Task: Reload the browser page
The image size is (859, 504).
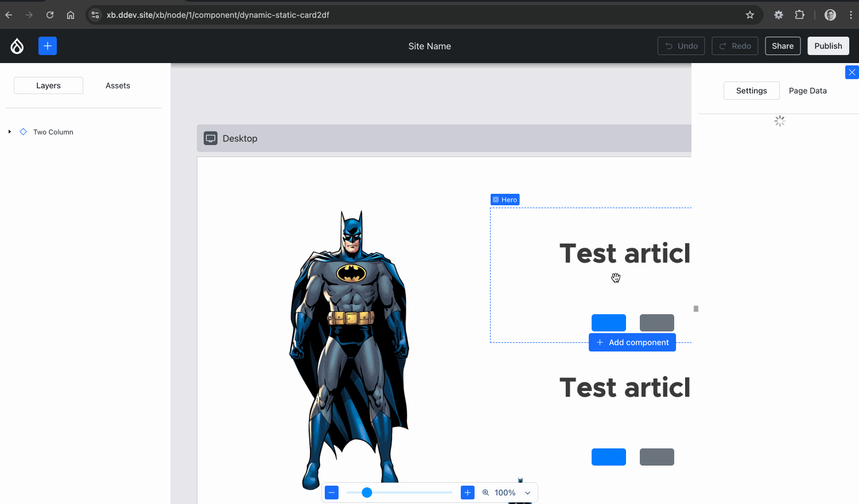Action: point(50,15)
